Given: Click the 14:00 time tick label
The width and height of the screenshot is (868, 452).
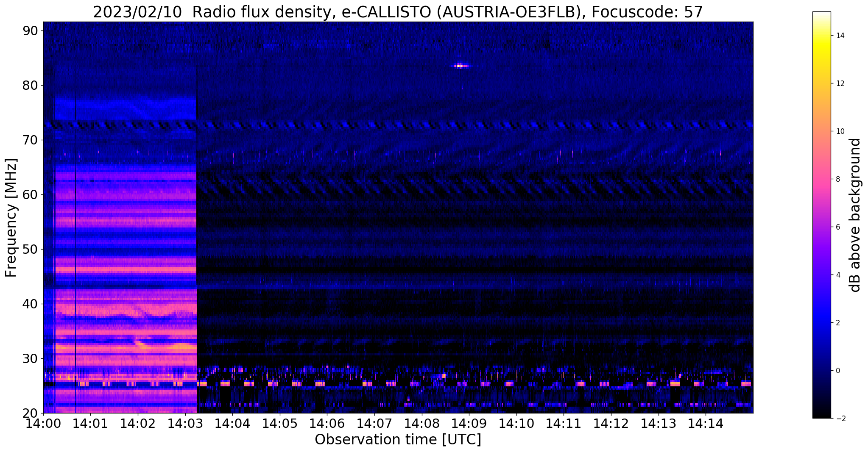Looking at the screenshot, I should pyautogui.click(x=43, y=424).
